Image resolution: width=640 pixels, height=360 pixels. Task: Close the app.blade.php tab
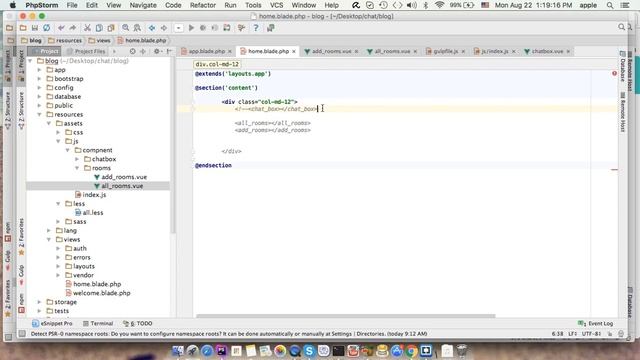(229, 51)
